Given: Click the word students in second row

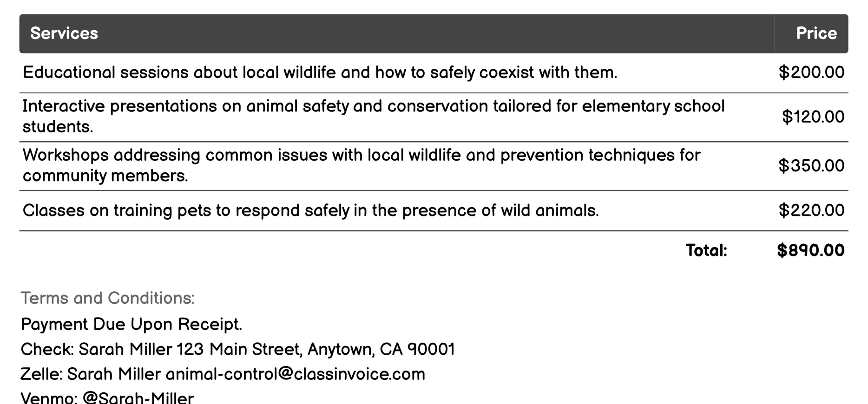Looking at the screenshot, I should 58,127.
